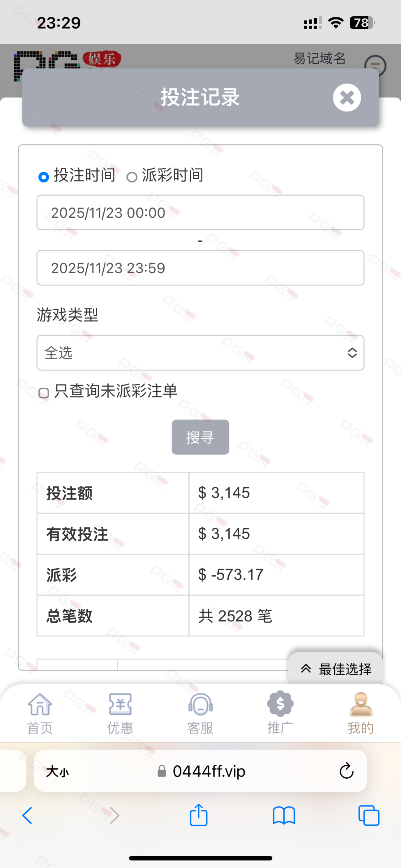This screenshot has height=868, width=401.
Task: Edit the end date 2025/11/23 23:59 field
Action: click(200, 268)
